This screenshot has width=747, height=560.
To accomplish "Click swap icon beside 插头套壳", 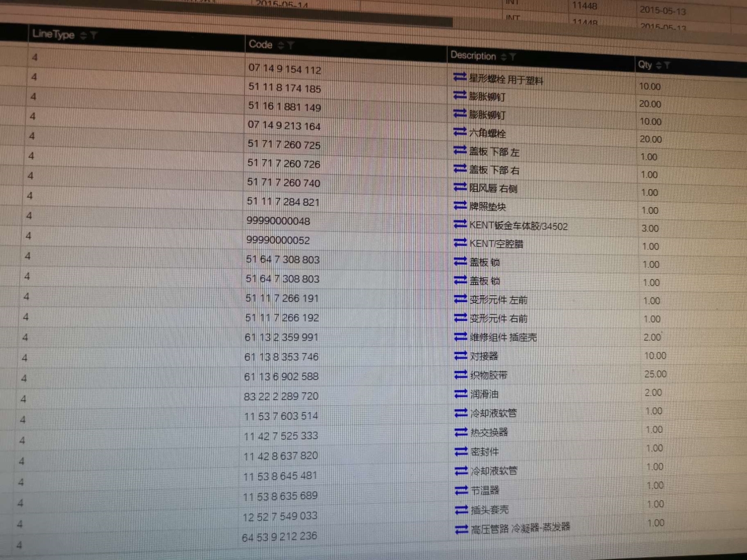I will (x=462, y=509).
